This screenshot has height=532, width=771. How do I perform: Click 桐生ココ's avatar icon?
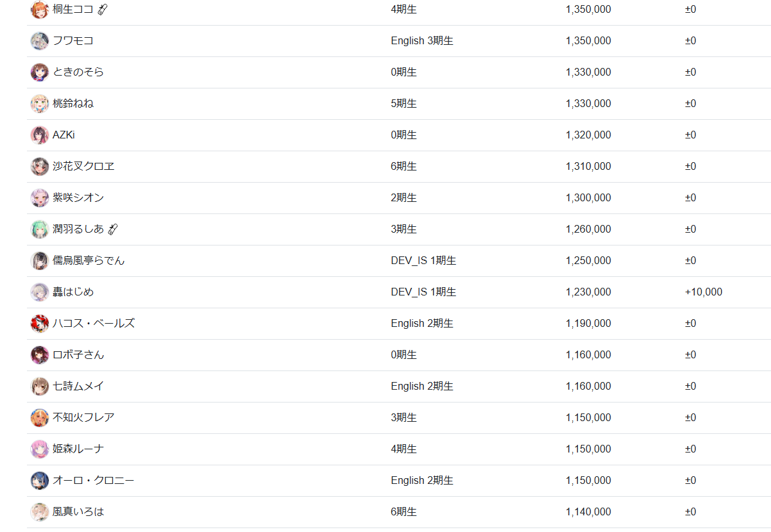coord(40,10)
